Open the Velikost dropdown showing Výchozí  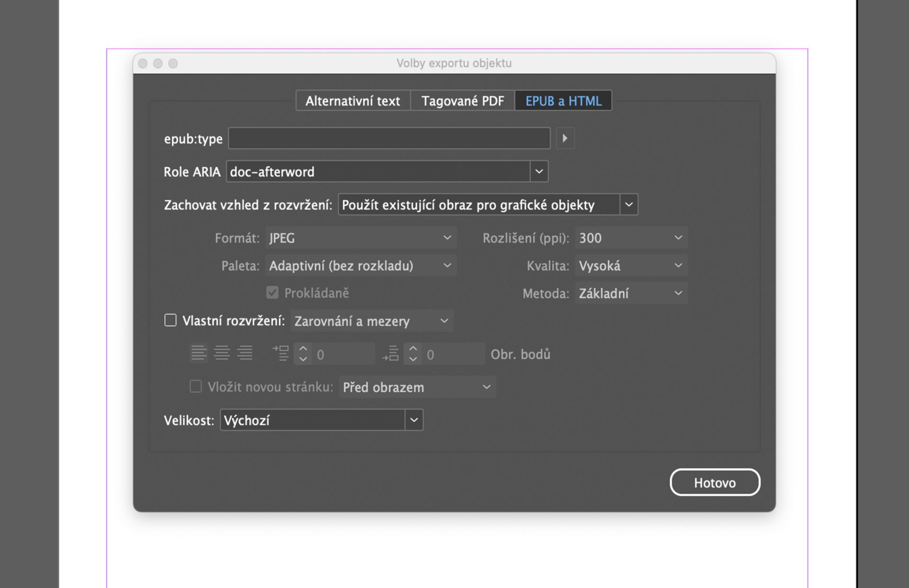[414, 420]
